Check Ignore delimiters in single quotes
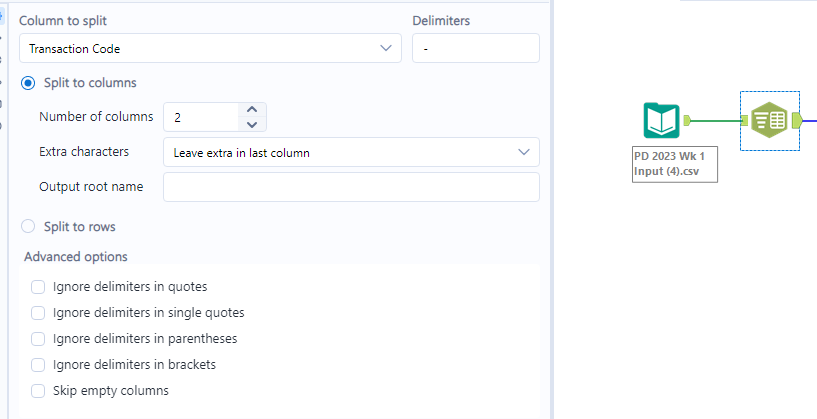The height and width of the screenshot is (419, 817). point(38,313)
